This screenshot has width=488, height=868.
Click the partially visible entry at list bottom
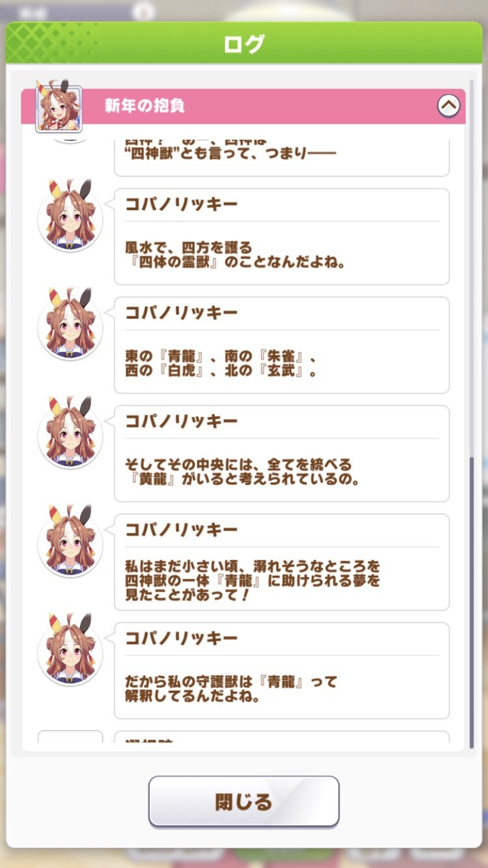coord(282,737)
